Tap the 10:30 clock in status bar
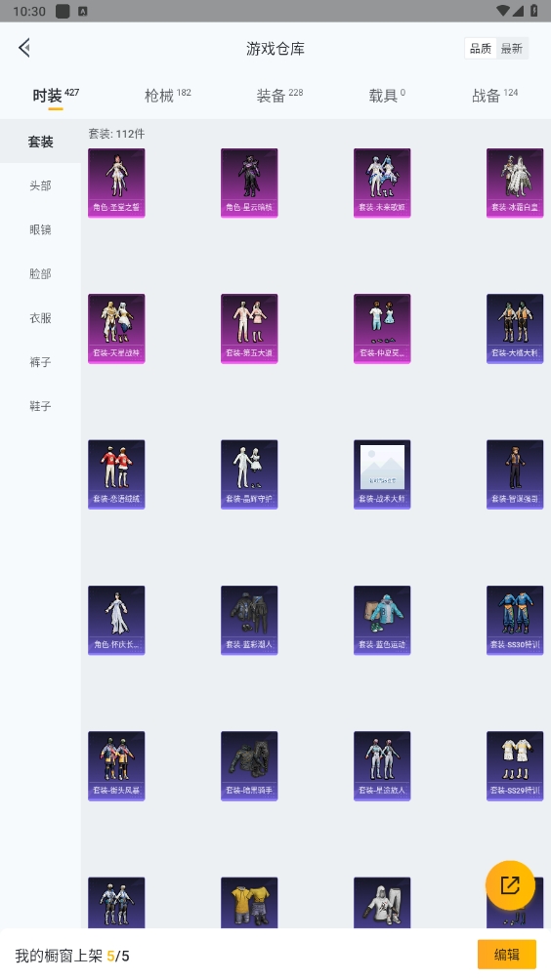 pyautogui.click(x=28, y=11)
